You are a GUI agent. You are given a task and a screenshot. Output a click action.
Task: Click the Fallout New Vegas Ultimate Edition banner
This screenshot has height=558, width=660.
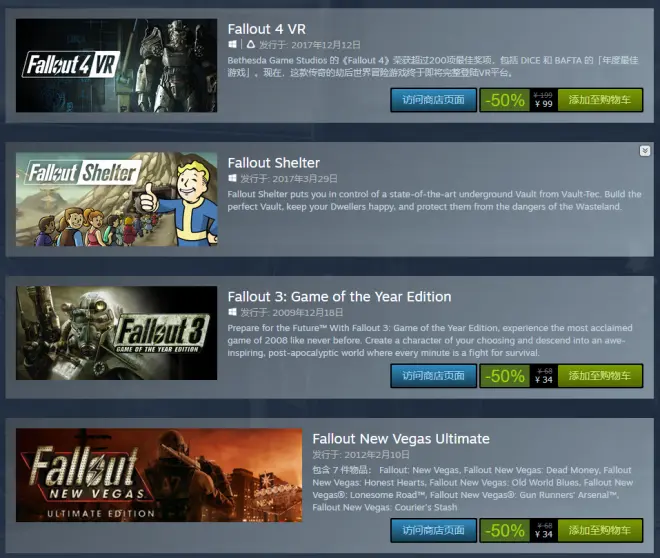[x=159, y=475]
